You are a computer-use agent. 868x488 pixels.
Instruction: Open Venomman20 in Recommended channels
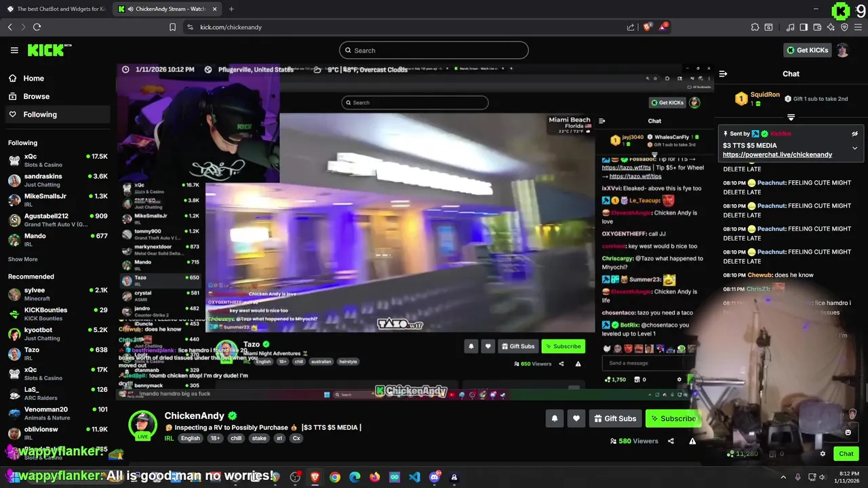tap(57, 413)
